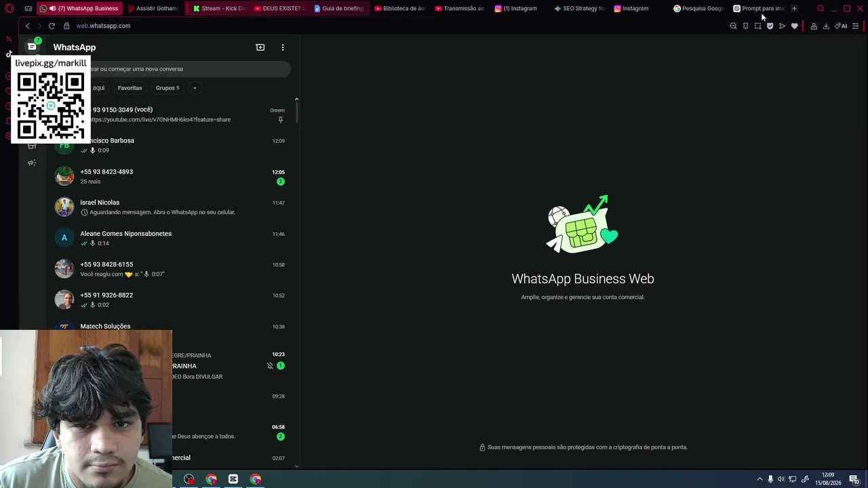Open the ad blocker shield icon
Image resolution: width=868 pixels, height=488 pixels.
click(x=770, y=26)
